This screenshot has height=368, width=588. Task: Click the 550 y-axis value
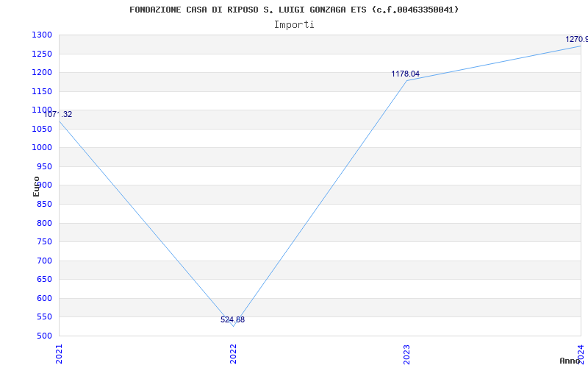(x=44, y=317)
